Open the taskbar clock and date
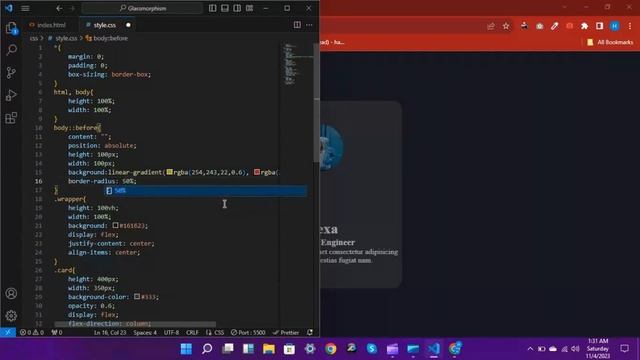The image size is (640, 360). 598,349
